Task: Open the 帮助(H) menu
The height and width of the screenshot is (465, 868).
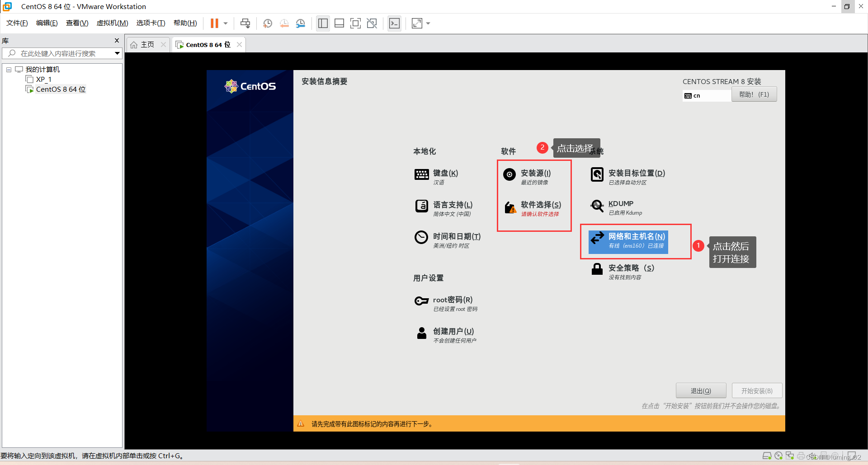Action: [x=185, y=23]
